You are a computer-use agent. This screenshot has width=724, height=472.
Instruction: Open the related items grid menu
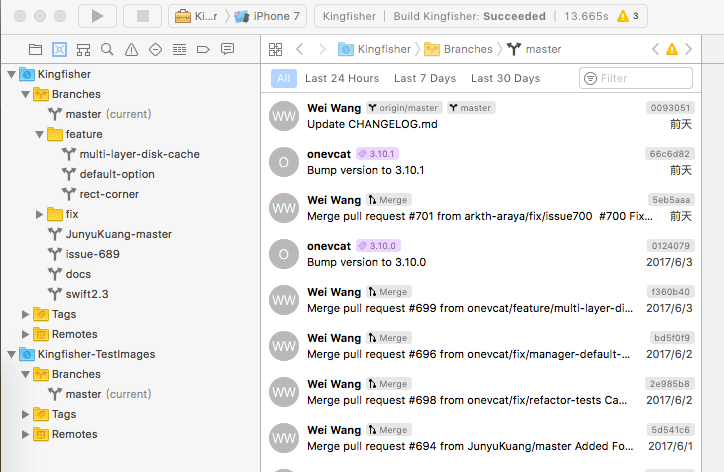[276, 49]
